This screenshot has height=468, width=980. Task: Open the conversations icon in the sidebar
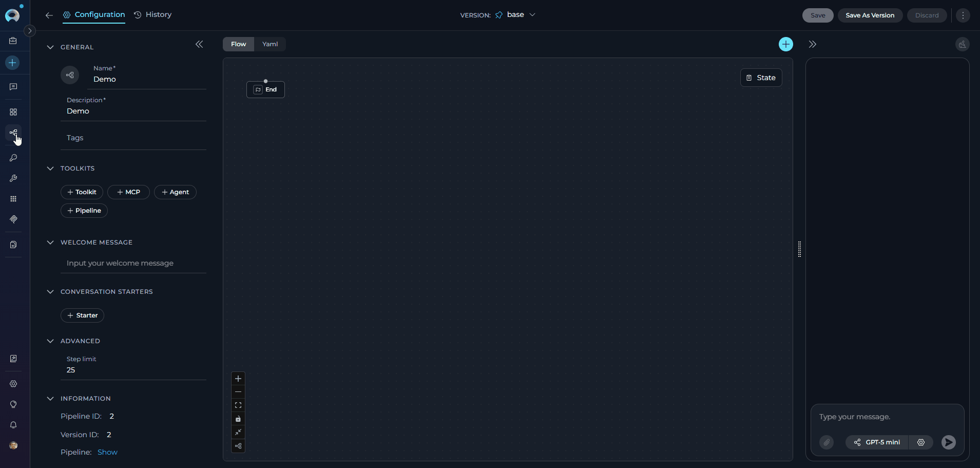pos(13,86)
